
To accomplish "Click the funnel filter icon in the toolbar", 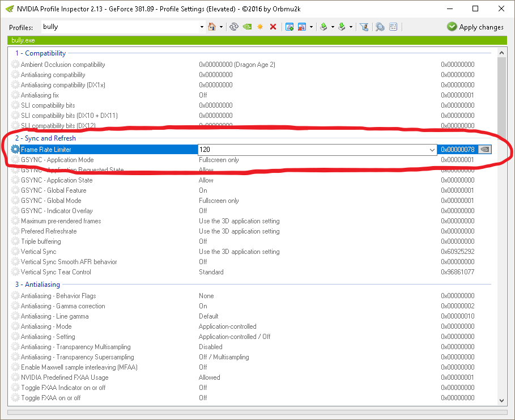I will (364, 27).
